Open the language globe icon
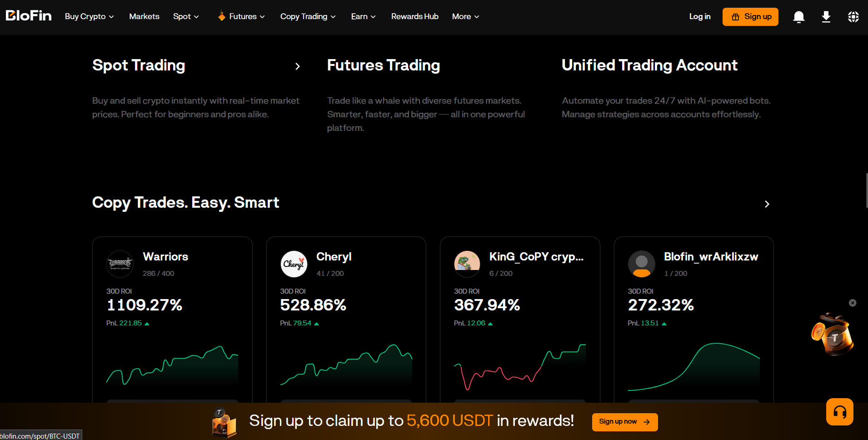This screenshot has height=440, width=868. click(x=853, y=17)
